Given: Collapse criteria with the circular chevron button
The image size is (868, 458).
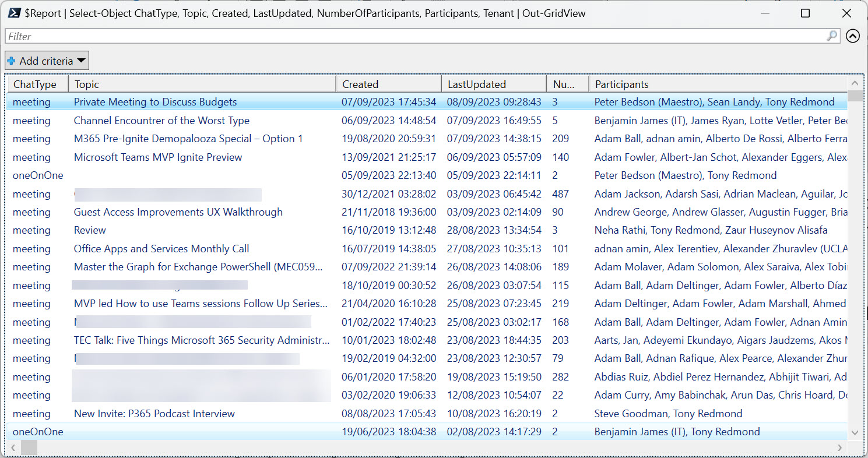Looking at the screenshot, I should [x=853, y=36].
